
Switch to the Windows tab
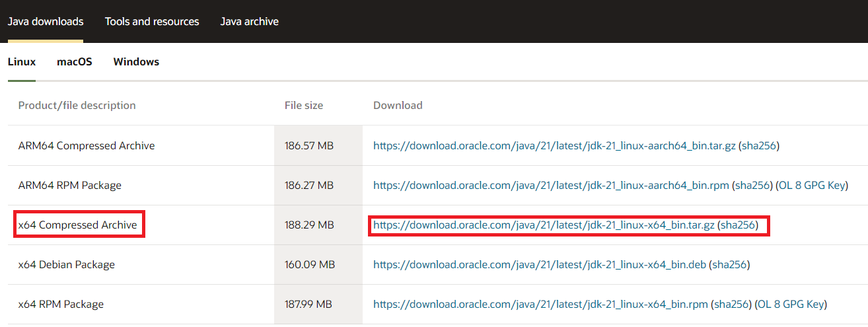point(136,61)
